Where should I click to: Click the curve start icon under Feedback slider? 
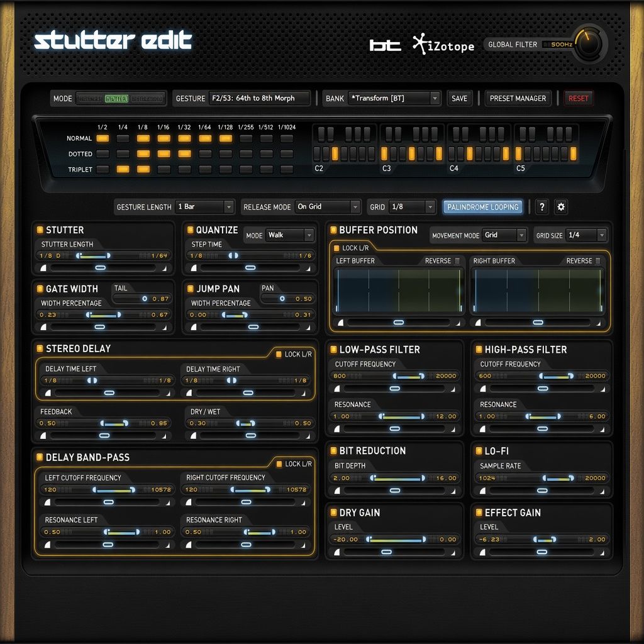(43, 436)
